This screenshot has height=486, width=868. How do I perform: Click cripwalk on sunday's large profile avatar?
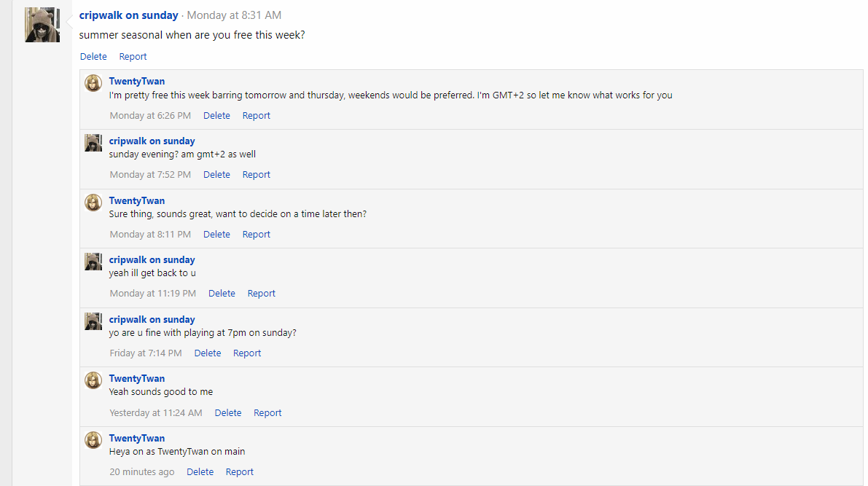[x=42, y=25]
